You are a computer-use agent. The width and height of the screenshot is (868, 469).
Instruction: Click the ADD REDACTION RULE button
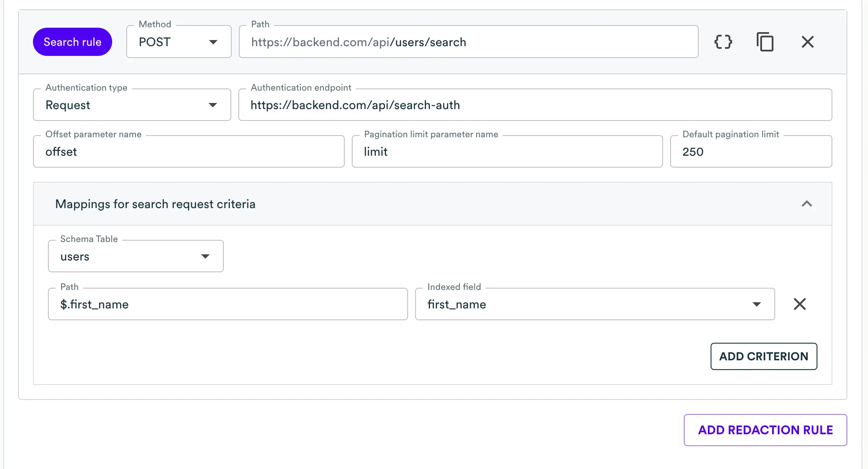pos(765,430)
